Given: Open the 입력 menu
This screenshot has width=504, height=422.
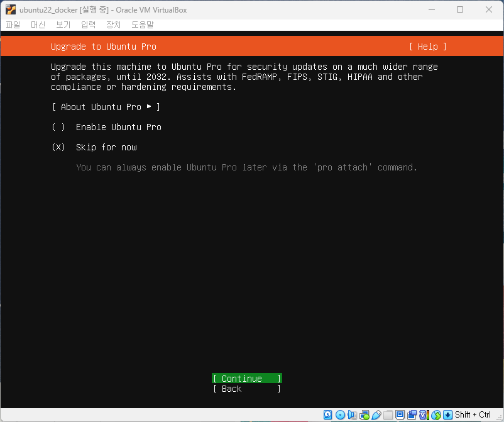Looking at the screenshot, I should (x=89, y=25).
